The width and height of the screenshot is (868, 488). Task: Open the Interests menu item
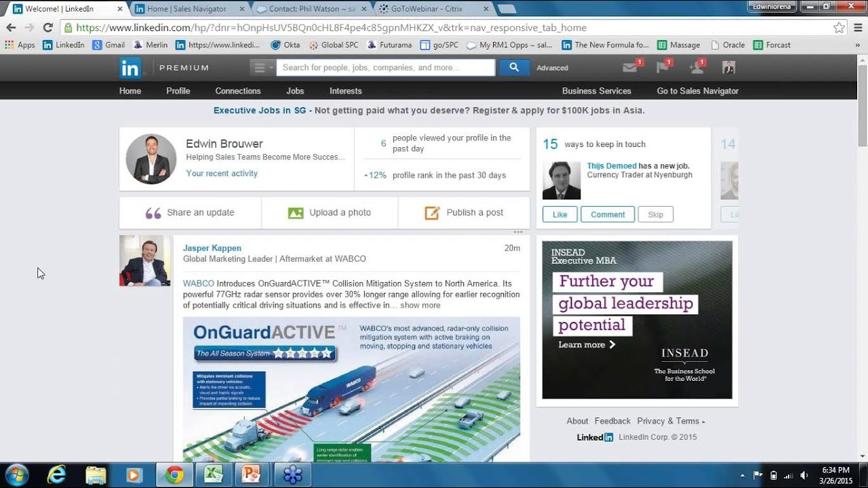pyautogui.click(x=346, y=91)
